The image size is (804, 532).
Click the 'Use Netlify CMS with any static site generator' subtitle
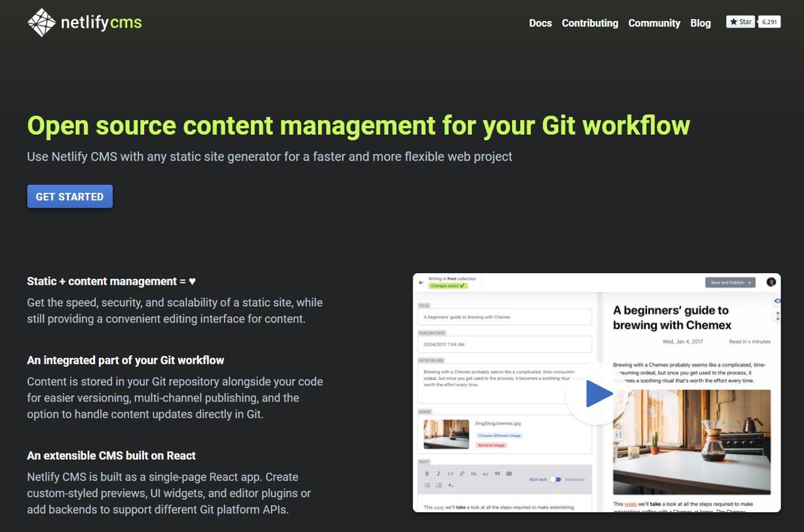tap(270, 156)
